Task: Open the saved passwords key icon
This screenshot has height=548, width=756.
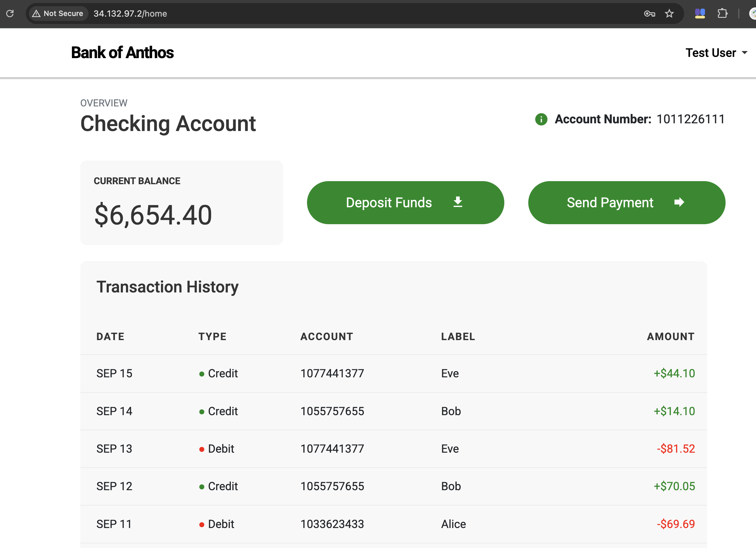Action: tap(649, 14)
